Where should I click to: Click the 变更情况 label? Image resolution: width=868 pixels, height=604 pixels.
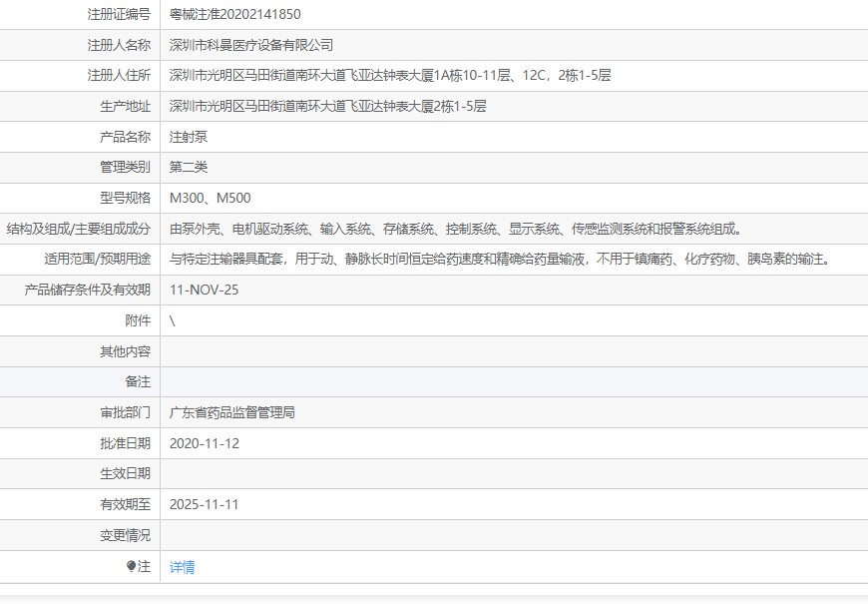125,535
